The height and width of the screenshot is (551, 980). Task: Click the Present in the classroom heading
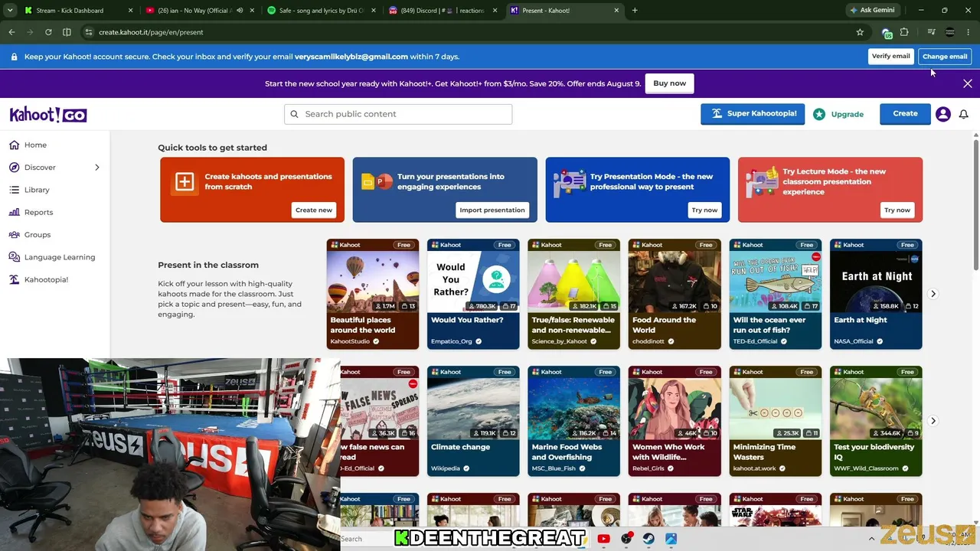click(x=208, y=265)
